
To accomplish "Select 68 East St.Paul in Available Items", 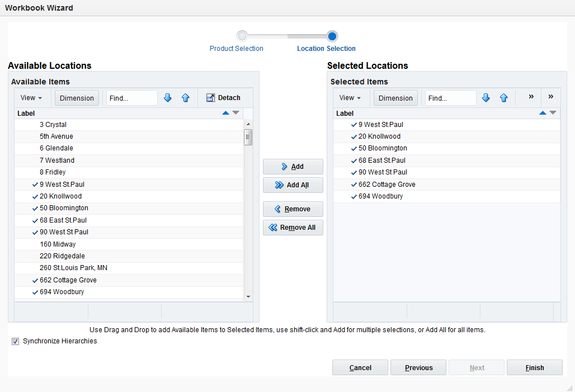I will pos(129,220).
